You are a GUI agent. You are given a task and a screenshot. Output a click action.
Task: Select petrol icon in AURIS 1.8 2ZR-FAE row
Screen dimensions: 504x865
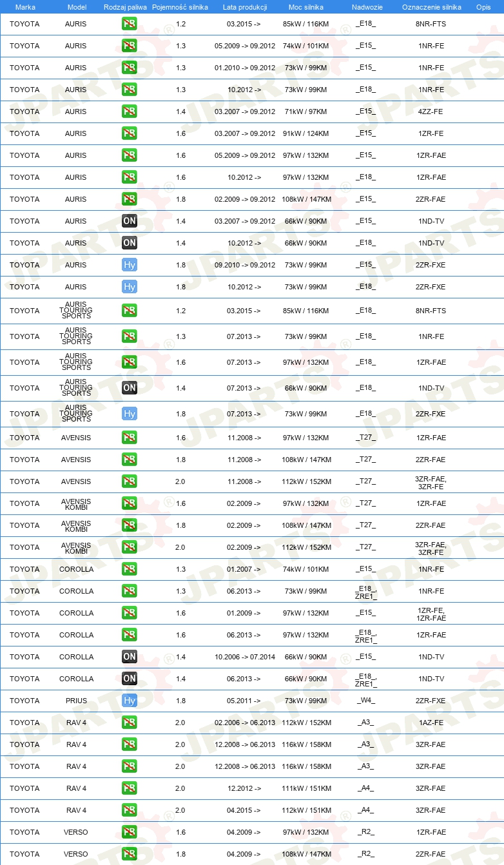click(130, 199)
